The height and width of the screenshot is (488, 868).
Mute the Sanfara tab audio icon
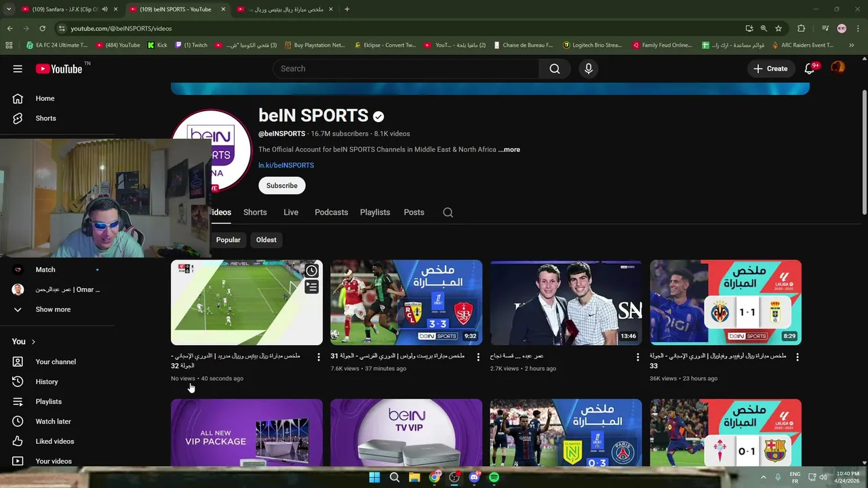click(104, 9)
